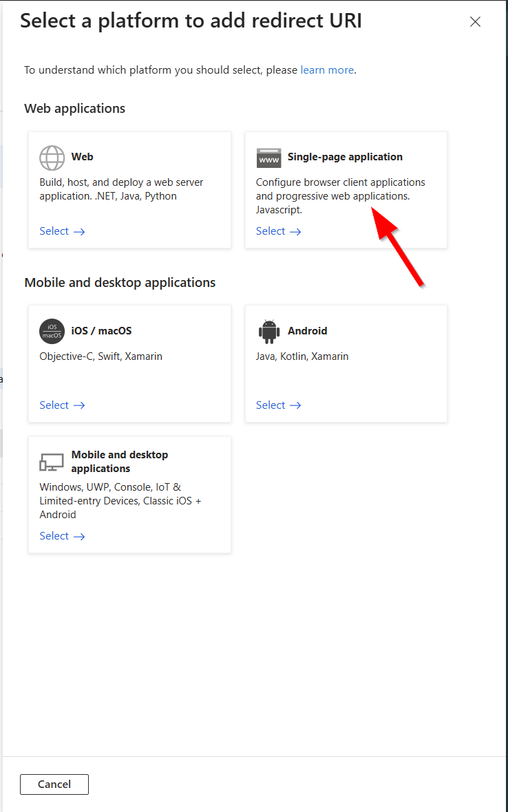The image size is (508, 812).
Task: Click the Mobile and desktop applications section heading
Action: point(120,282)
